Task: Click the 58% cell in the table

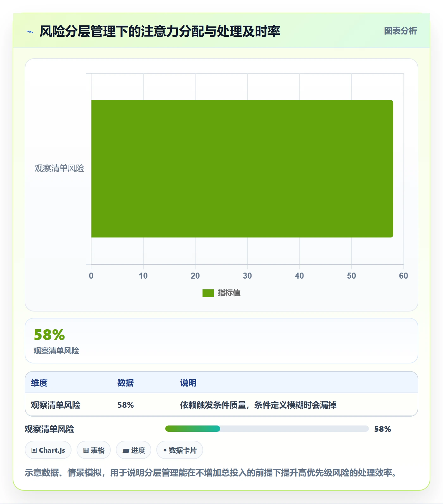Action: click(126, 405)
